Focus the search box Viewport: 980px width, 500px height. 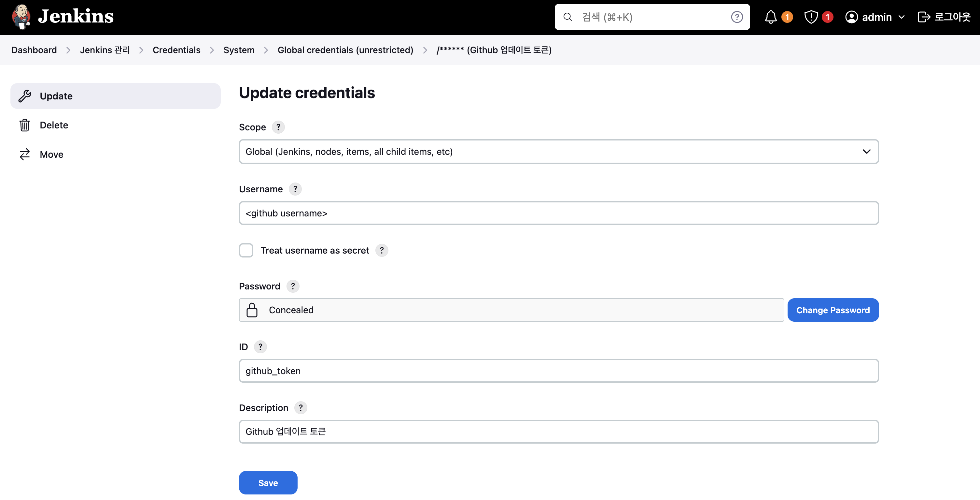point(652,17)
